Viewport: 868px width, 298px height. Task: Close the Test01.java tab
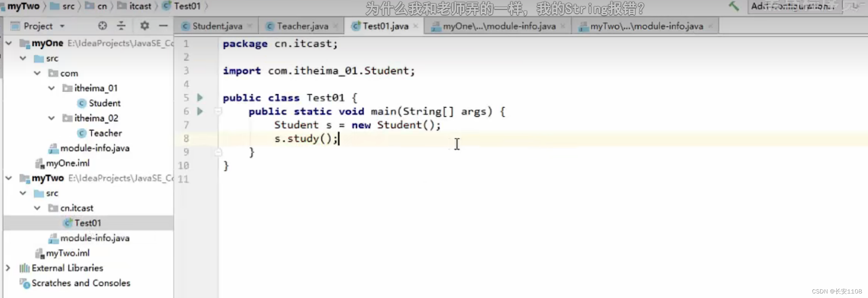tap(416, 26)
